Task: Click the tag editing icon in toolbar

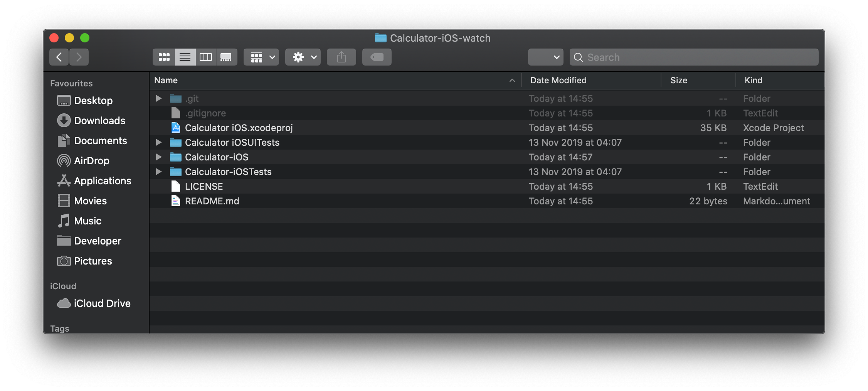Action: (376, 57)
